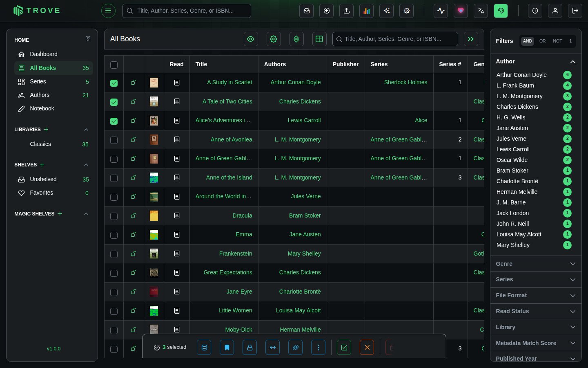The height and width of the screenshot is (368, 588).
Task: Open the activity pulse icon
Action: (441, 11)
